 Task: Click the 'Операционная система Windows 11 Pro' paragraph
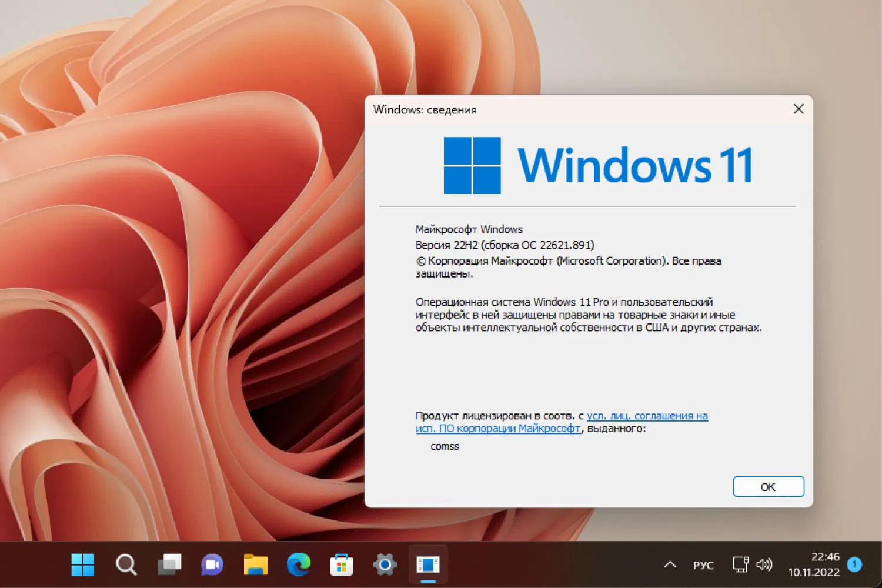tap(589, 315)
